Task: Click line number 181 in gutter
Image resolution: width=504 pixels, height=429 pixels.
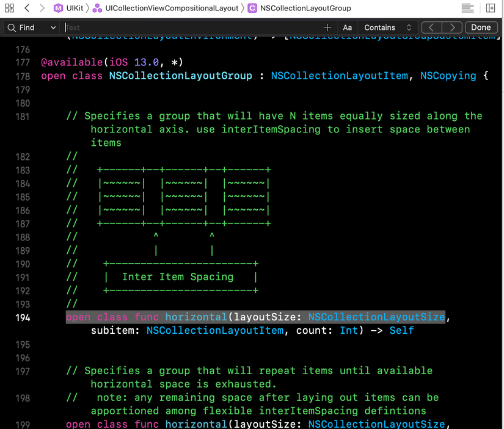Action: pyautogui.click(x=23, y=117)
